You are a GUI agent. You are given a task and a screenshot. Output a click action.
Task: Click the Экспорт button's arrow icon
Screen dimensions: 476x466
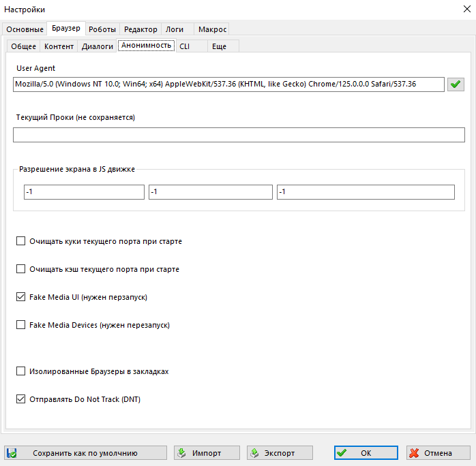tap(254, 453)
